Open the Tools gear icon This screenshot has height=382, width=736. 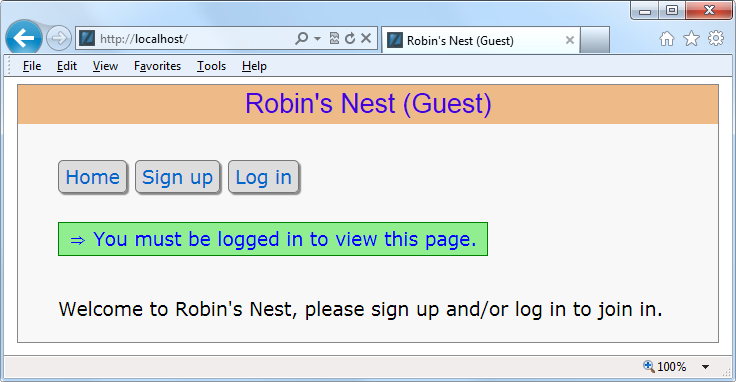pos(716,38)
